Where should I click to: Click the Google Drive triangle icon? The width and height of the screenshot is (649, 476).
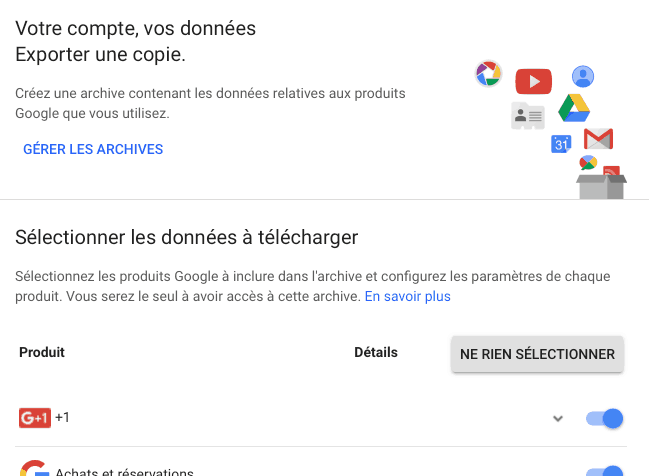pyautogui.click(x=574, y=108)
